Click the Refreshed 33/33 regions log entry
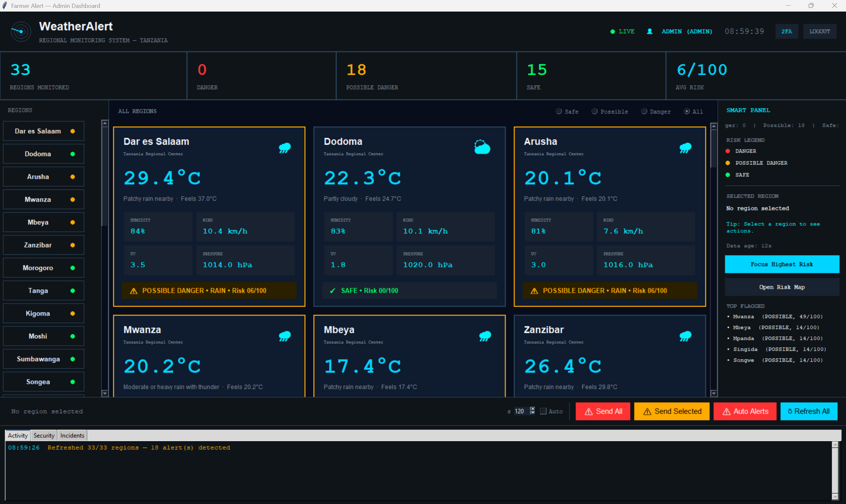Viewport: 846px width, 504px height. pos(119,448)
